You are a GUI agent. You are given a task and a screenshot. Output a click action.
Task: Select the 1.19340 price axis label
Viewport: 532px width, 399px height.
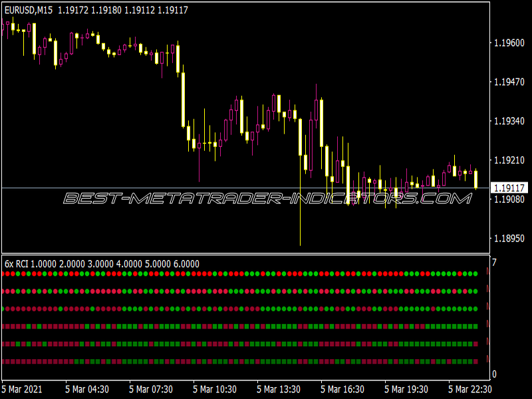(509, 121)
